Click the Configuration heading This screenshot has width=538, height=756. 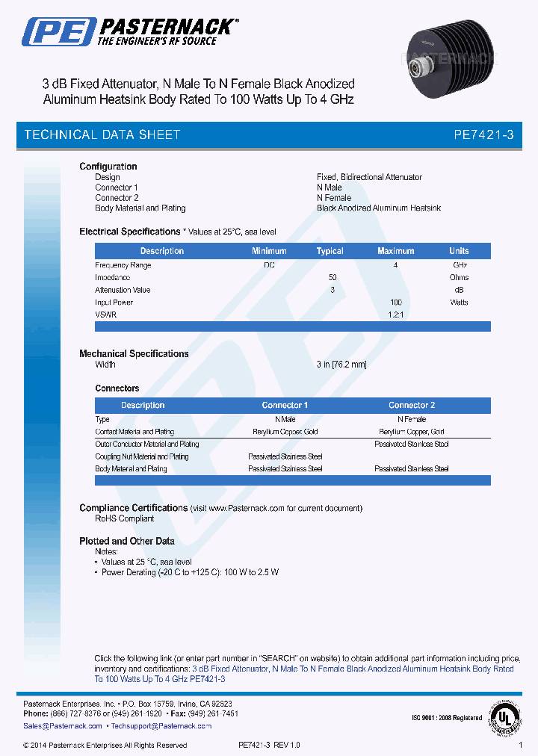pyautogui.click(x=108, y=167)
